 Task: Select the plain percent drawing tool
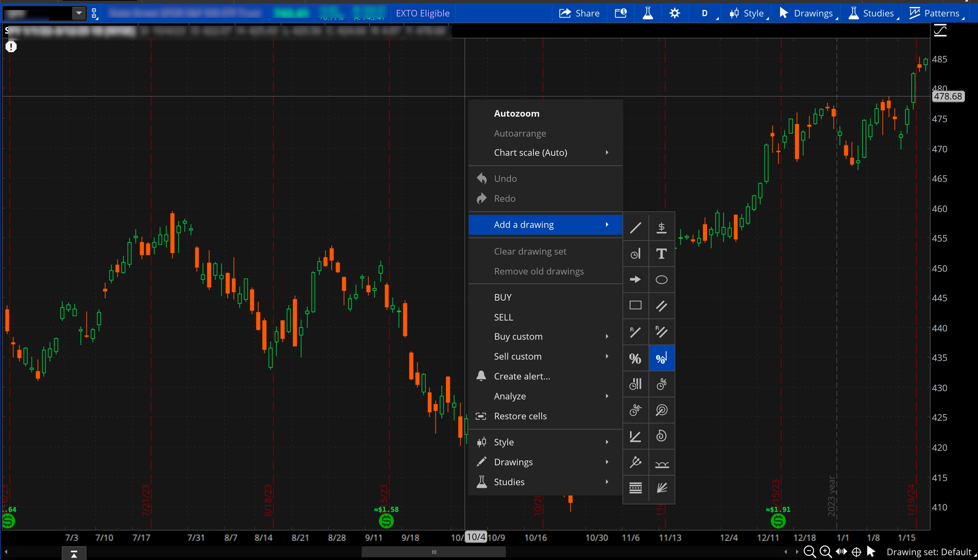pos(635,358)
